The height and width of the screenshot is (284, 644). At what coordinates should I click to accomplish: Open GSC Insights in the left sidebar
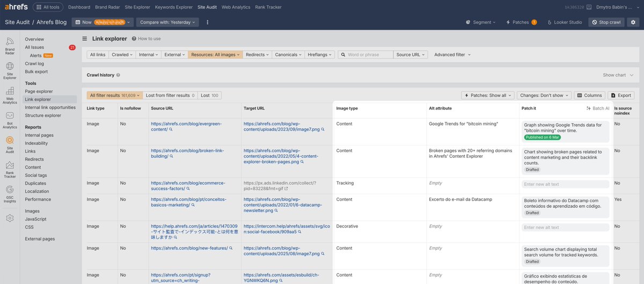[x=10, y=194]
